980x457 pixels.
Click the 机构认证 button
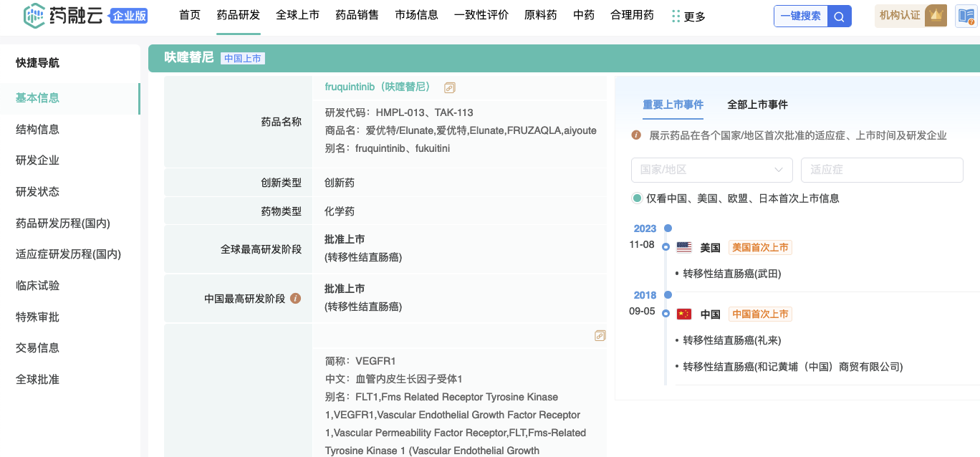pos(900,15)
